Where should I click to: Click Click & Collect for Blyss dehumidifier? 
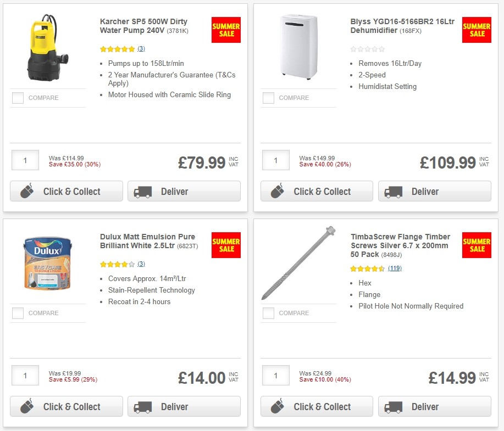coord(317,191)
